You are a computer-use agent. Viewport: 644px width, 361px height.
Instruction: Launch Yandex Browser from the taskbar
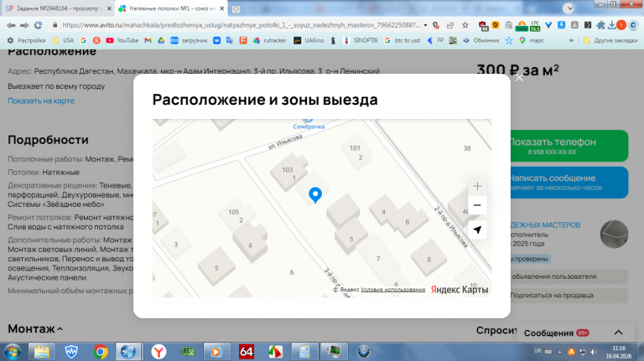coord(158,352)
